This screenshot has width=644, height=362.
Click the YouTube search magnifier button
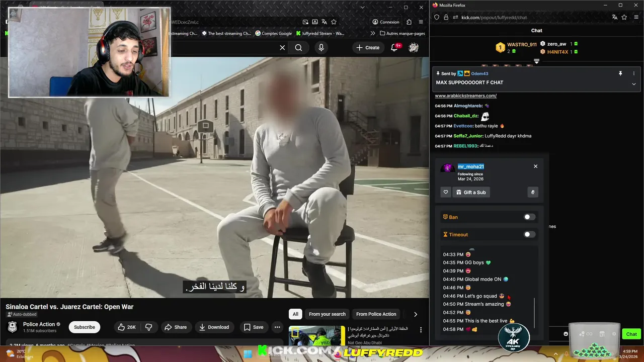298,48
